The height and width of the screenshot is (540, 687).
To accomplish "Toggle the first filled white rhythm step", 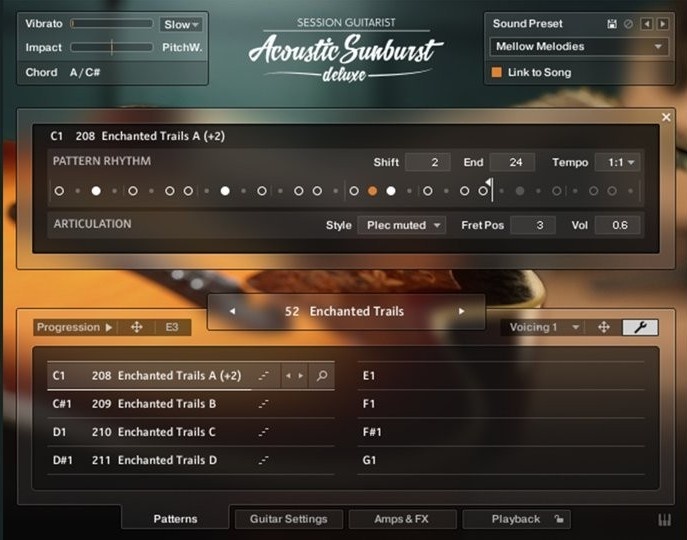I will (96, 191).
